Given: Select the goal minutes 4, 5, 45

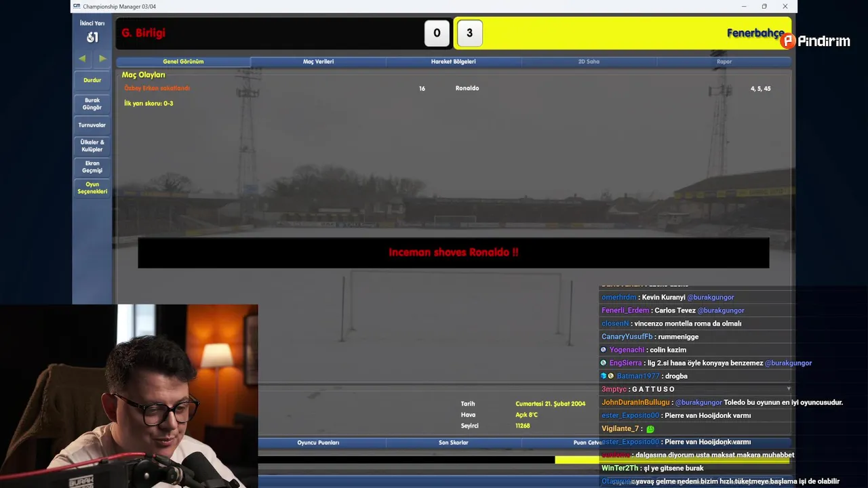Looking at the screenshot, I should click(760, 88).
